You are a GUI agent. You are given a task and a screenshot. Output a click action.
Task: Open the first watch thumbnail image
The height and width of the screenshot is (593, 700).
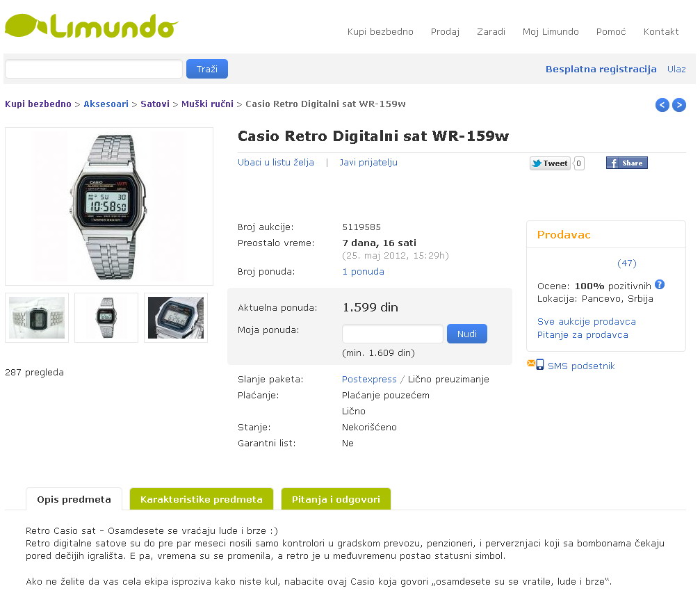[37, 318]
